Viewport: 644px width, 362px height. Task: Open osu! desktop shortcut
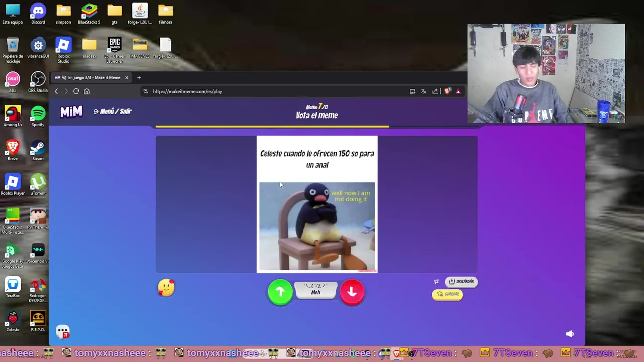(x=13, y=82)
